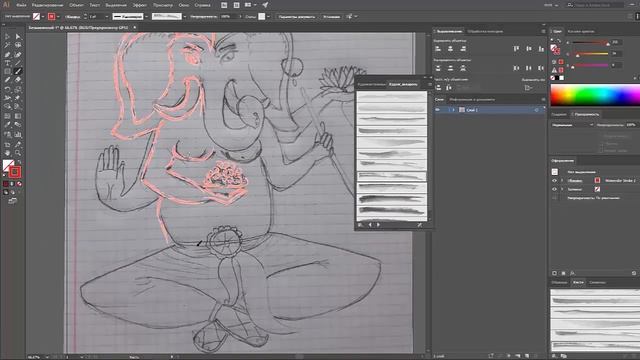Image resolution: width=640 pixels, height=360 pixels.
Task: Close the document tab
Action: click(x=135, y=28)
